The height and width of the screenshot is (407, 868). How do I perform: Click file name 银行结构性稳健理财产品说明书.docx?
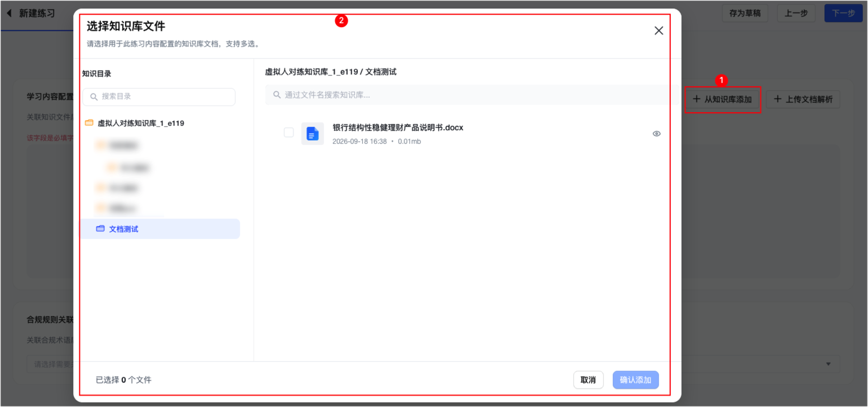pos(398,127)
